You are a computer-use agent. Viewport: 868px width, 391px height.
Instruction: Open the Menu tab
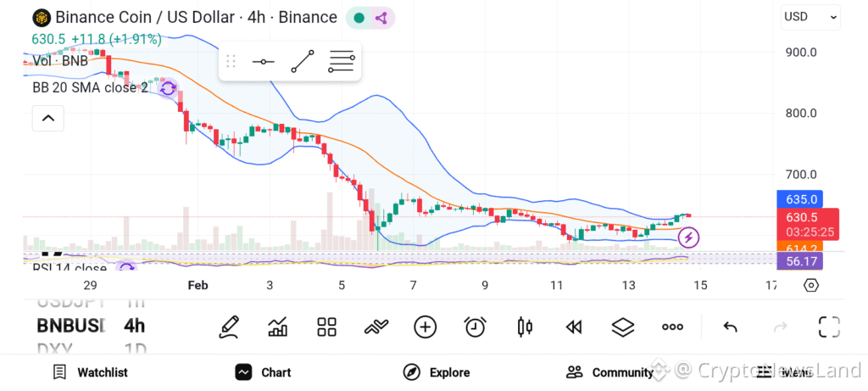coord(784,372)
